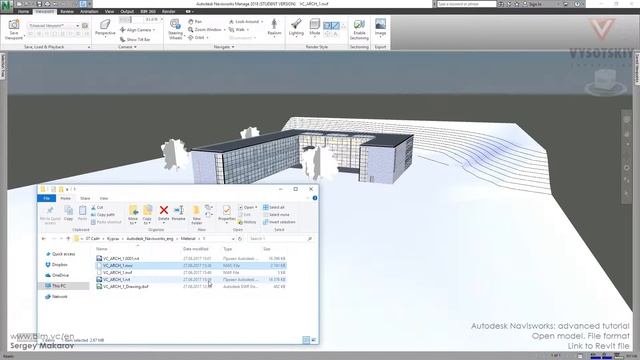Image resolution: width=640 pixels, height=360 pixels.
Task: Click the red Delete icon
Action: click(x=164, y=210)
